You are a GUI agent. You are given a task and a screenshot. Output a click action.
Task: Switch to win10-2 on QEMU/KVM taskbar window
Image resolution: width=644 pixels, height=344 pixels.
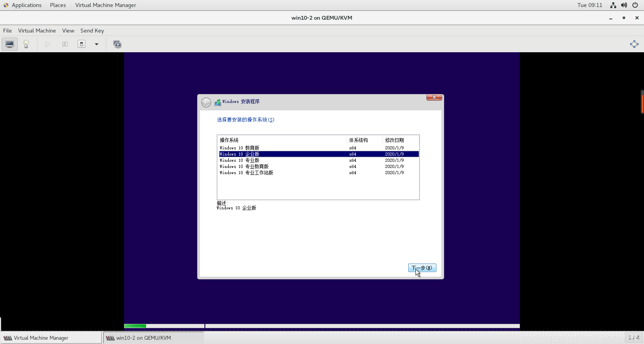click(x=153, y=338)
